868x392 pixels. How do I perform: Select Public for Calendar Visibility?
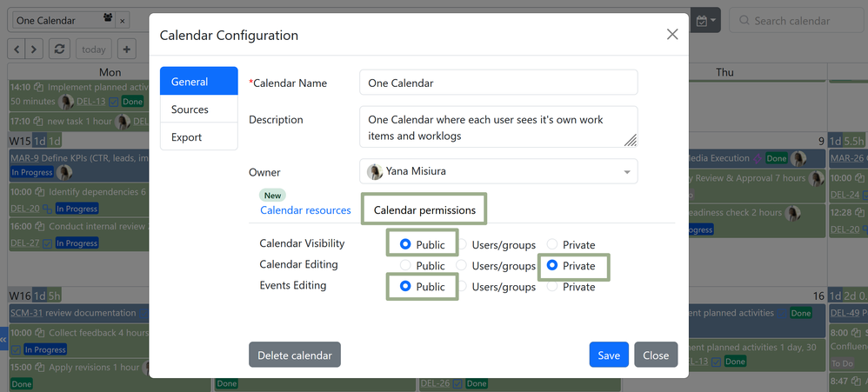(x=406, y=244)
